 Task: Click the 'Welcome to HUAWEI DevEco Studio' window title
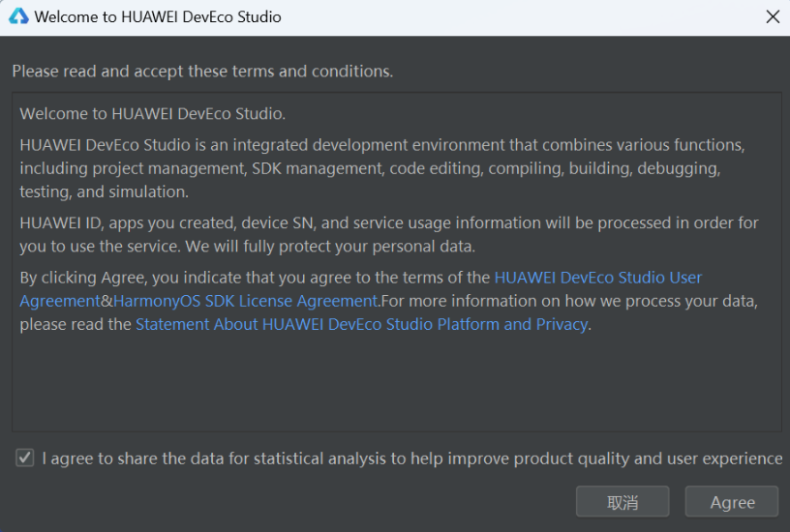point(158,17)
